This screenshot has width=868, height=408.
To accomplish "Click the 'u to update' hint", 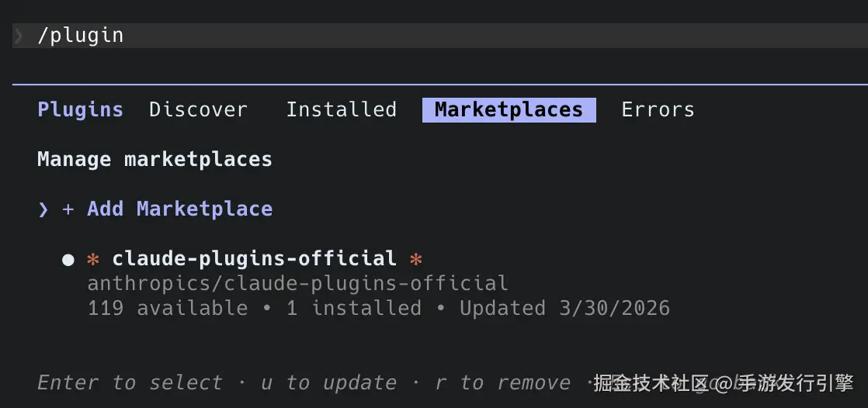I will coord(328,383).
